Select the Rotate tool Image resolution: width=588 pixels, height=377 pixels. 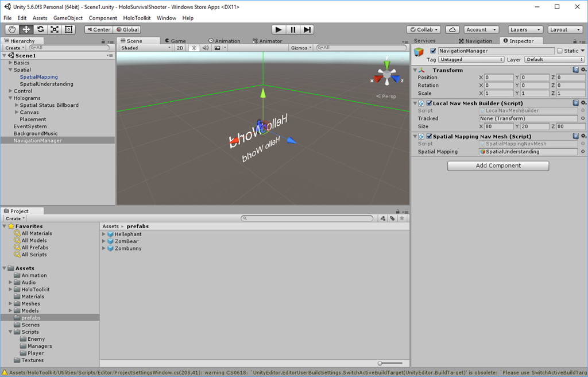pos(41,30)
